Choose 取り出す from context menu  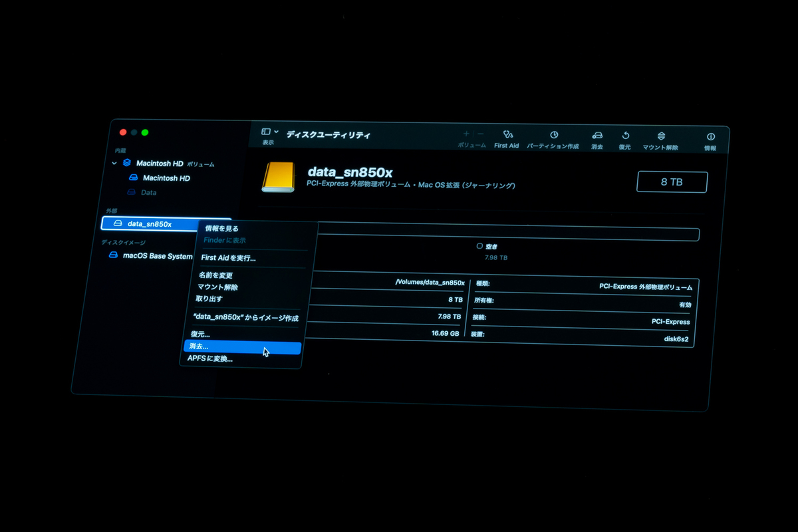(x=209, y=299)
